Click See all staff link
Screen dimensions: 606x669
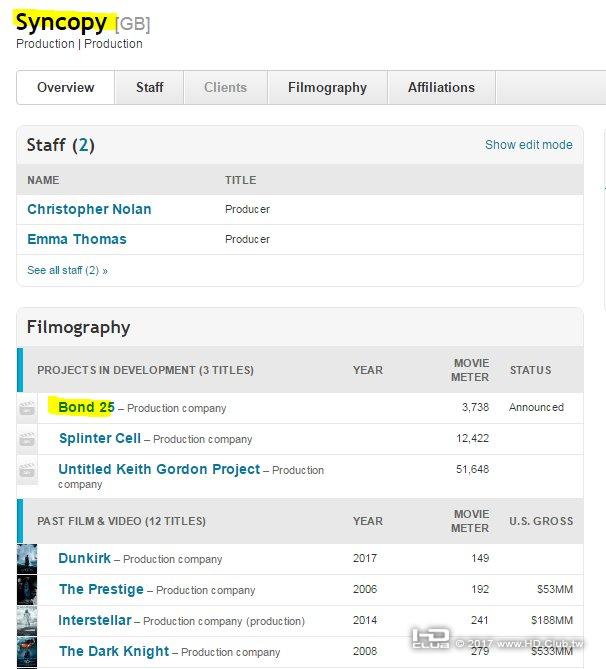pyautogui.click(x=67, y=270)
